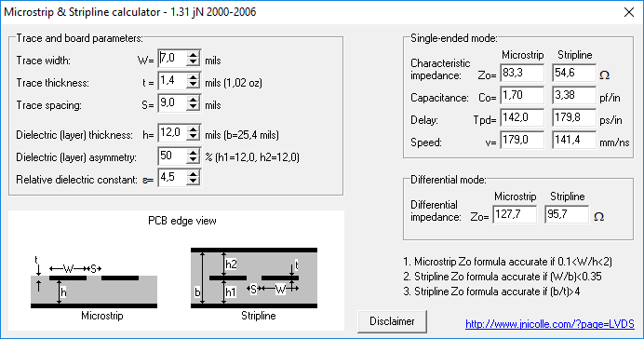Decrease trace thickness using down spinner

click(193, 84)
